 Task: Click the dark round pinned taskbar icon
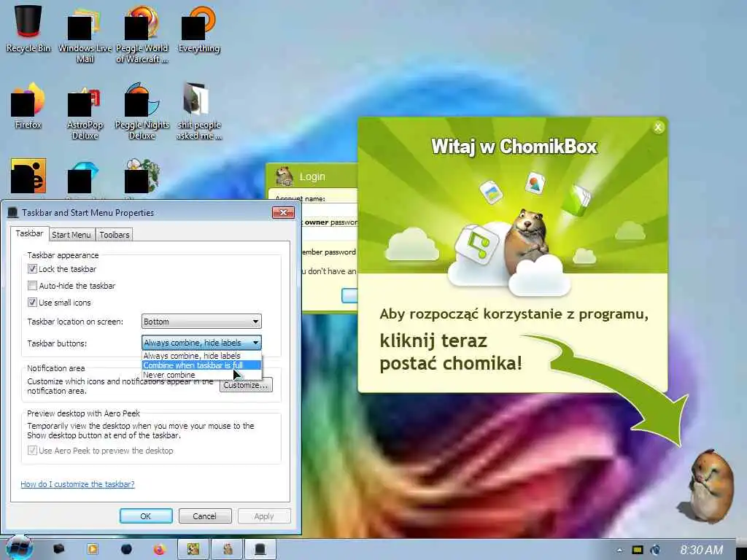(126, 550)
